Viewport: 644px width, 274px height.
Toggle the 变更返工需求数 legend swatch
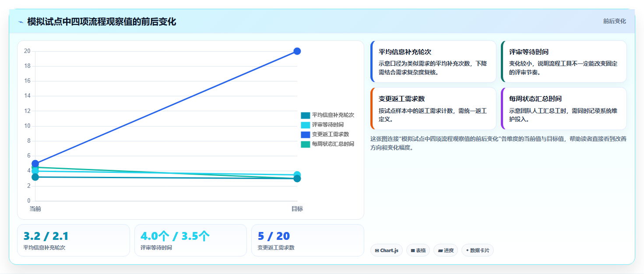305,134
